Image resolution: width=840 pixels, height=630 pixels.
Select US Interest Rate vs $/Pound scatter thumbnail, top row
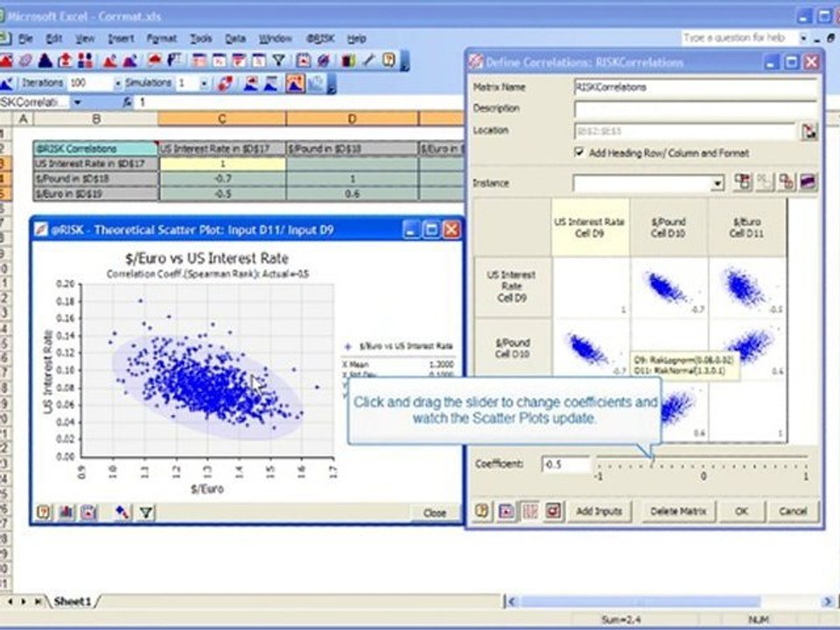(669, 288)
